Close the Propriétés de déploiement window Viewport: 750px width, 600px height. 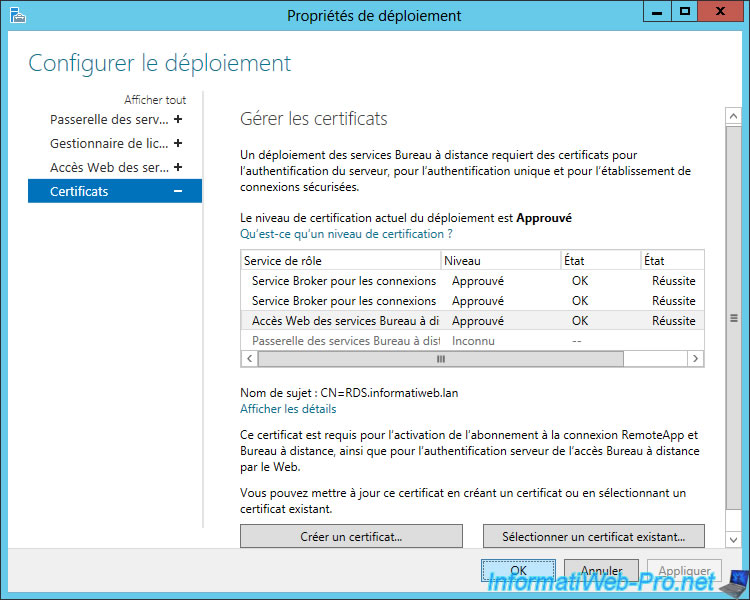click(x=720, y=11)
